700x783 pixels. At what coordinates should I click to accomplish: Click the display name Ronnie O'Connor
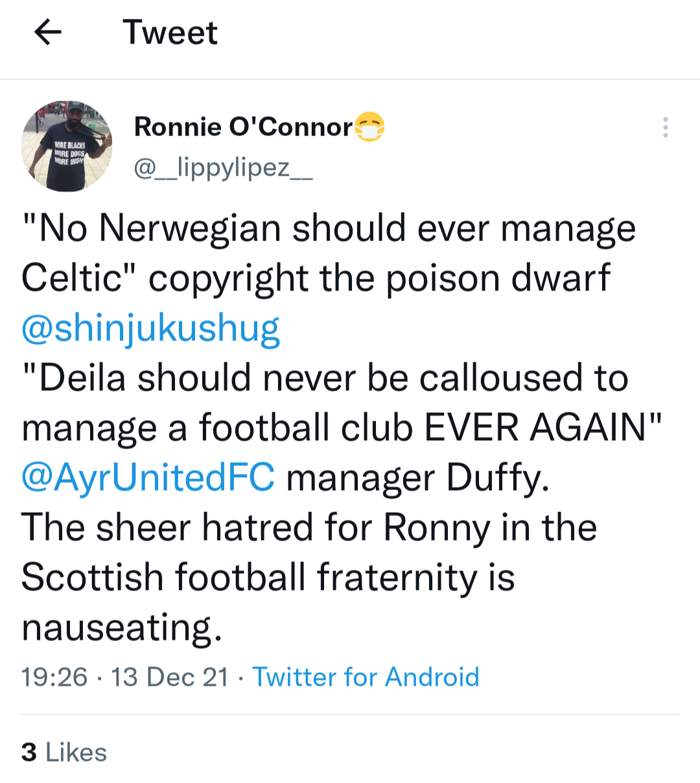243,127
